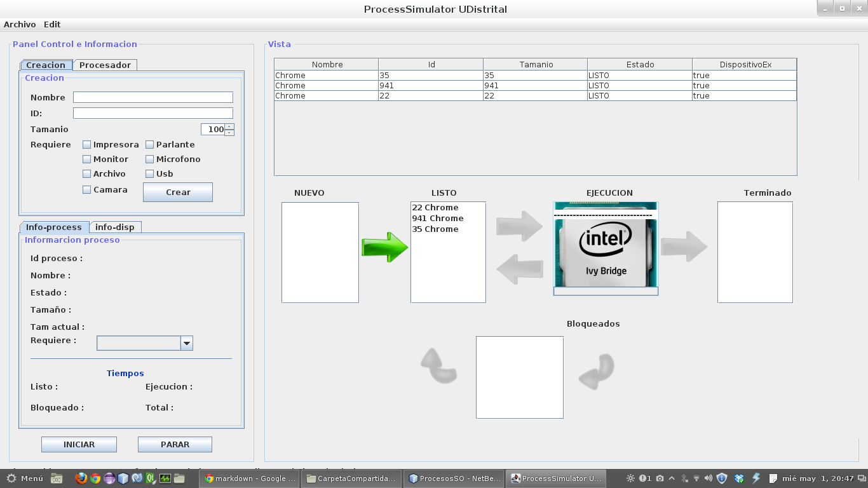The height and width of the screenshot is (488, 868).
Task: Click the Tamanio value field showing 100
Action: (213, 130)
